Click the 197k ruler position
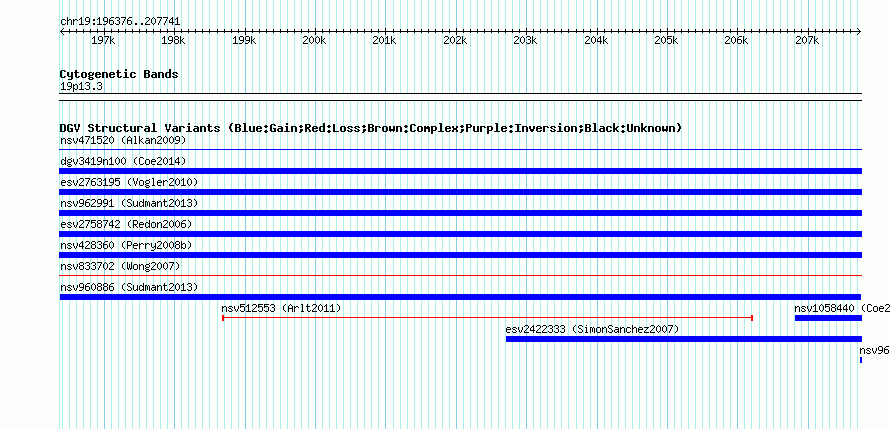 click(x=103, y=41)
